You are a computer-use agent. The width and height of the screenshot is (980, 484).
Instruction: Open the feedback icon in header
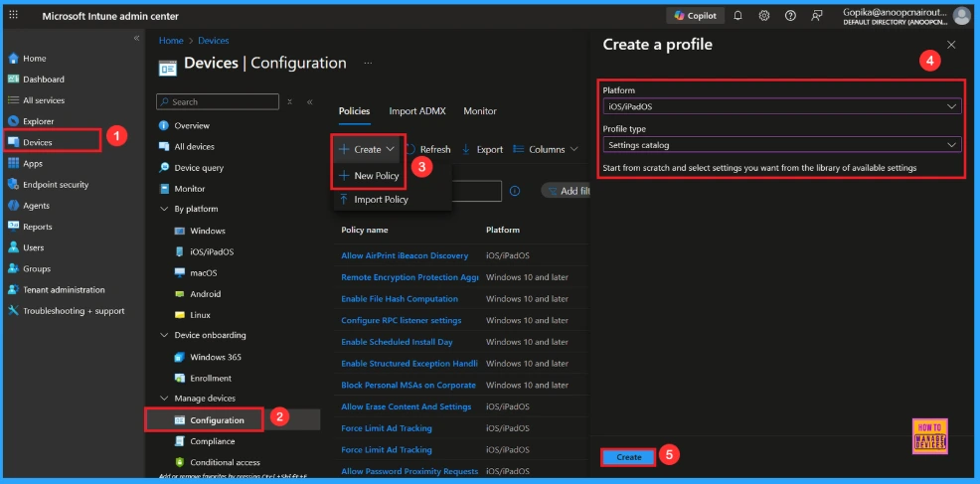point(817,15)
